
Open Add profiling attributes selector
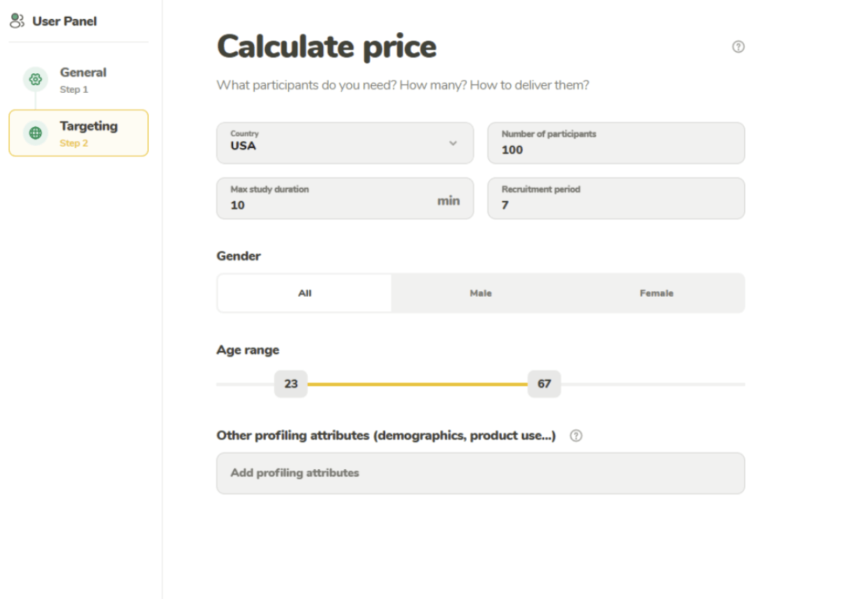click(480, 473)
